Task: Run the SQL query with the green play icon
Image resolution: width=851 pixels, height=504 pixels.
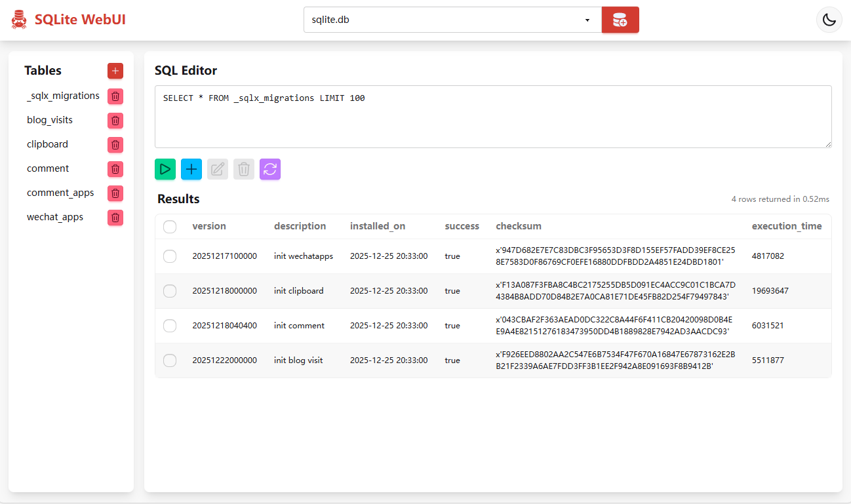Action: [x=165, y=169]
